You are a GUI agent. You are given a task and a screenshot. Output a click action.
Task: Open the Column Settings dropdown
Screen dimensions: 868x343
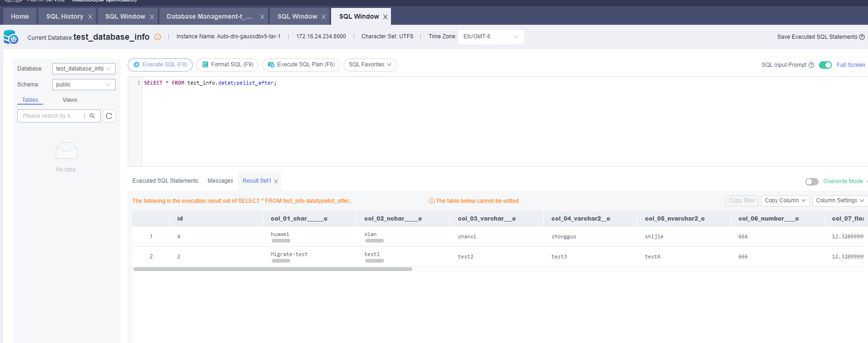click(x=840, y=200)
